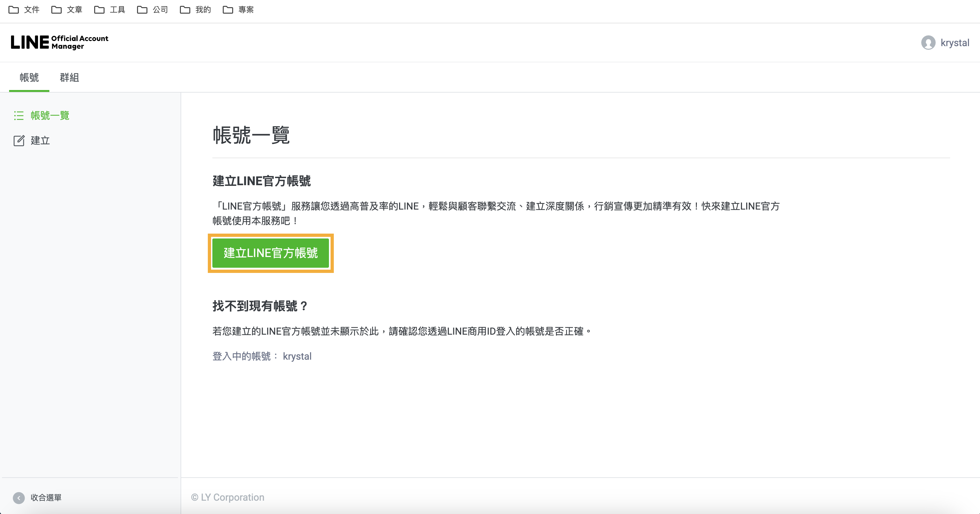Viewport: 980px width, 514px height.
Task: Open the 我的 bookmark folder
Action: (195, 9)
